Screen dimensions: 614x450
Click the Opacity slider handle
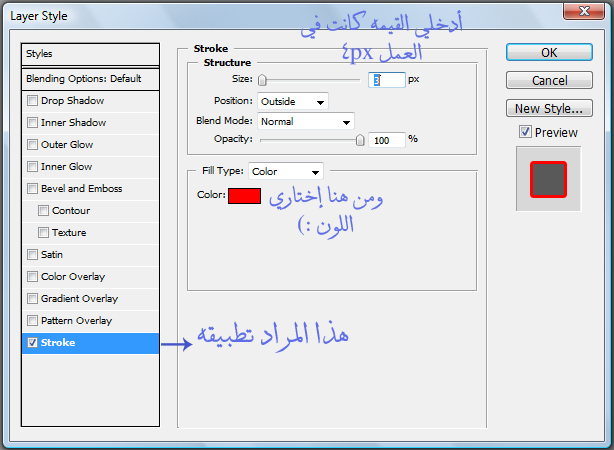[x=360, y=140]
